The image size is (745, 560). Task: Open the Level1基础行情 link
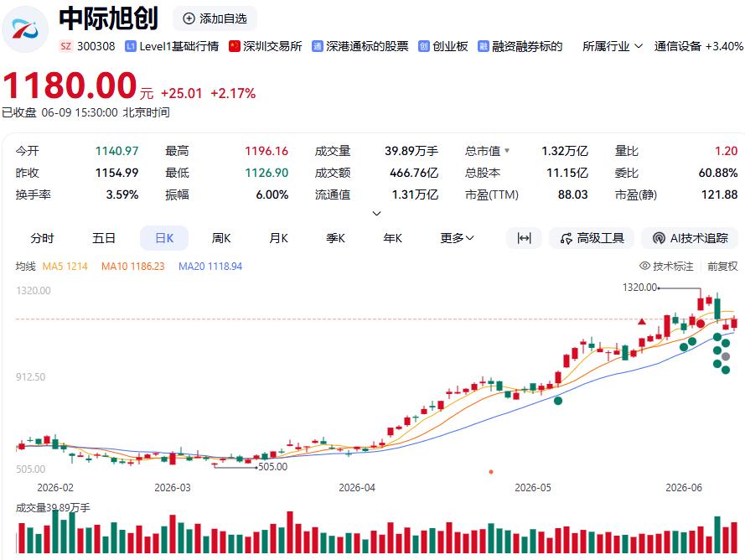click(x=179, y=46)
